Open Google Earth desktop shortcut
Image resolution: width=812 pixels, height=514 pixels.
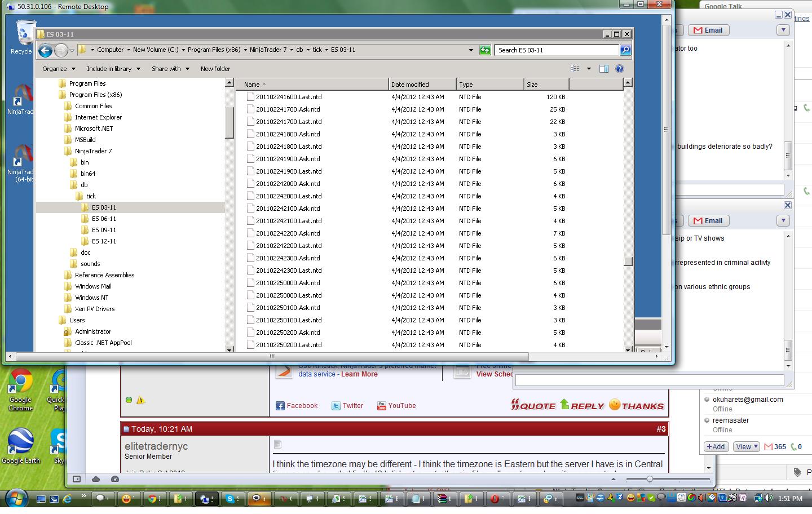pos(21,447)
